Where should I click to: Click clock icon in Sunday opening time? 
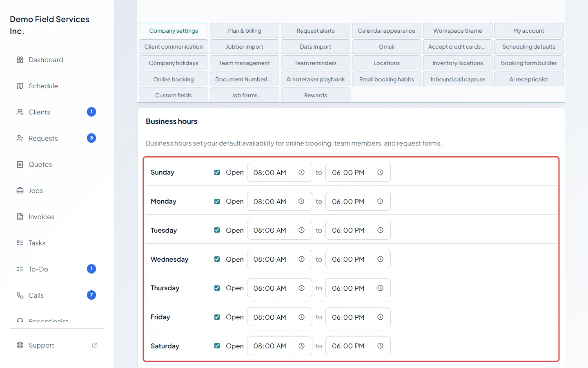click(x=301, y=173)
